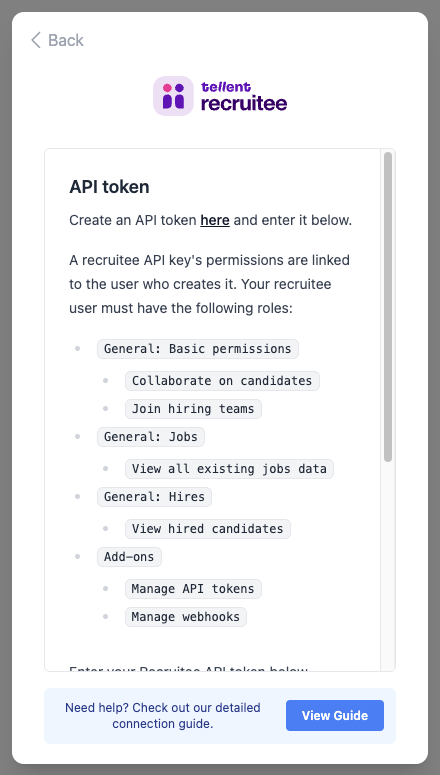440x775 pixels.
Task: Select the 'General: Hires' role tag
Action: 154,497
